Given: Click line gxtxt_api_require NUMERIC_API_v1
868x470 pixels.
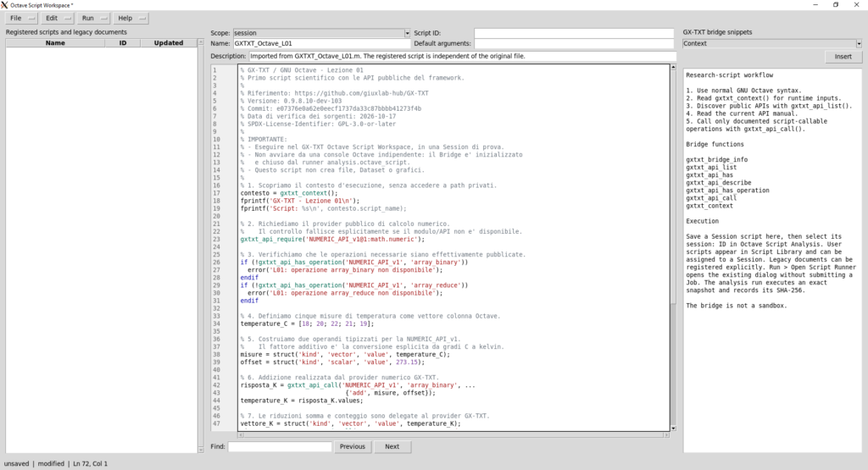Looking at the screenshot, I should tap(332, 240).
